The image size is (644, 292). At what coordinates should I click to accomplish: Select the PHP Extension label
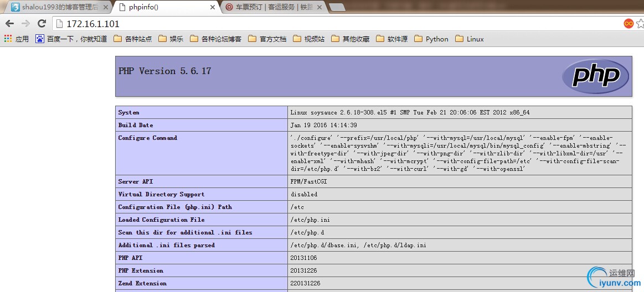141,270
